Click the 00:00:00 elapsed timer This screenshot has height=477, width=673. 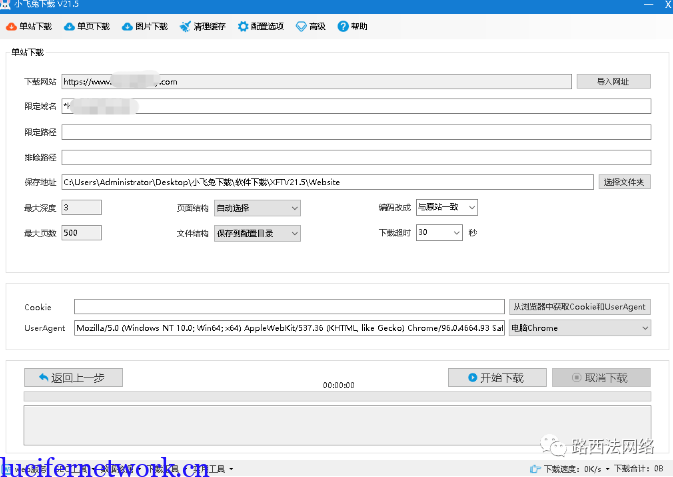click(x=339, y=386)
